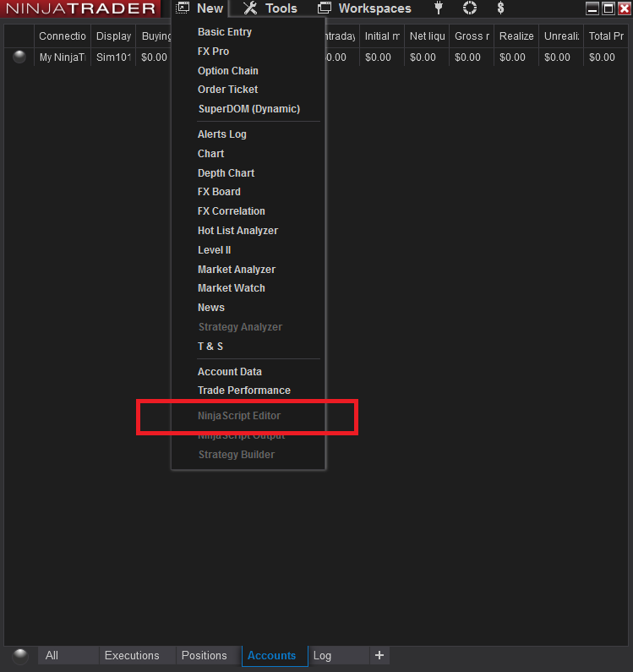633x672 pixels.
Task: Switch to the All tab
Action: (68, 655)
